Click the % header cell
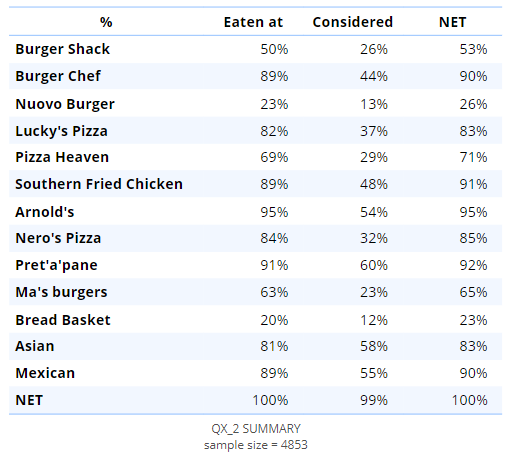 pos(106,22)
